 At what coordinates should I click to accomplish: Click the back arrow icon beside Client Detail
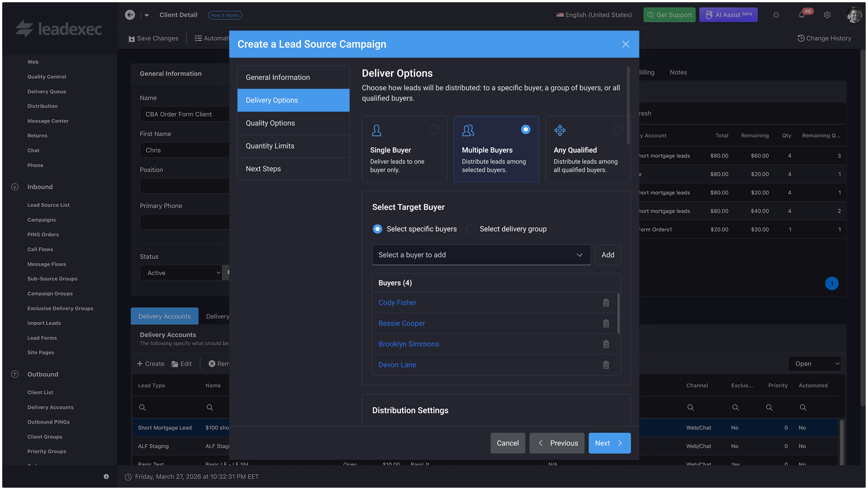pos(130,15)
